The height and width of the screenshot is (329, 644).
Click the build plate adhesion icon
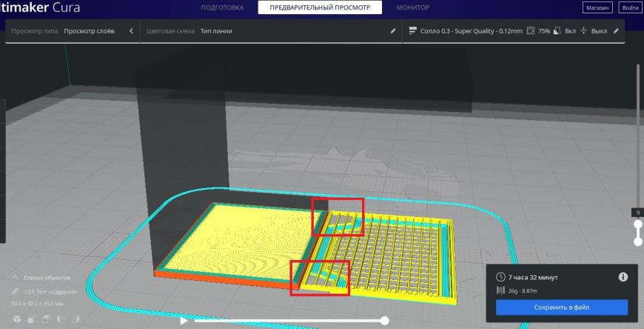tap(583, 31)
